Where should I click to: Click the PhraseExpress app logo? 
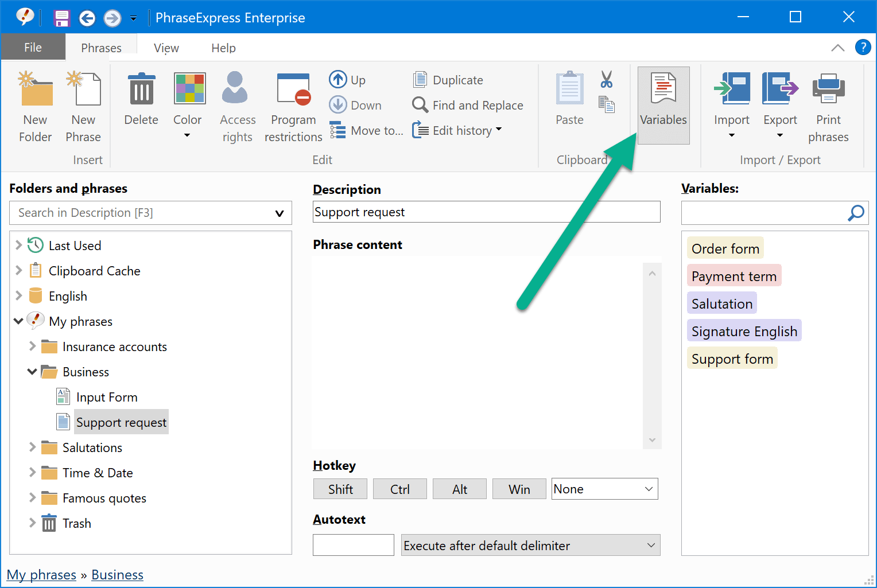25,17
